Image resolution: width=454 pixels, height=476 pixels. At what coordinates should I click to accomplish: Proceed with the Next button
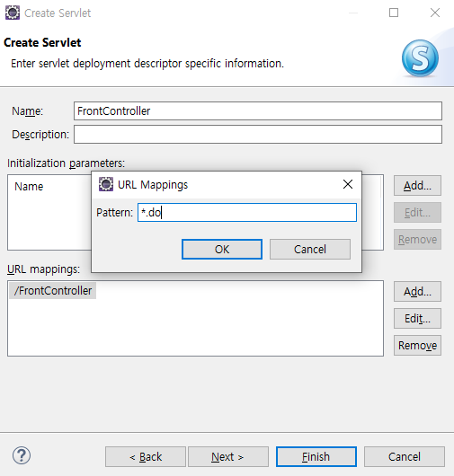coord(228,456)
